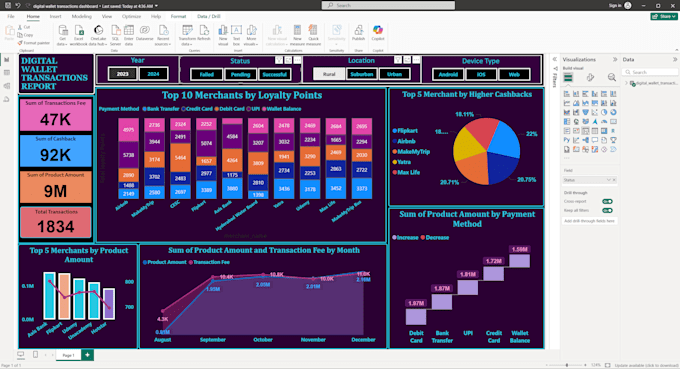Toggle the Keep all filters switch
680x369 pixels.
tap(607, 210)
